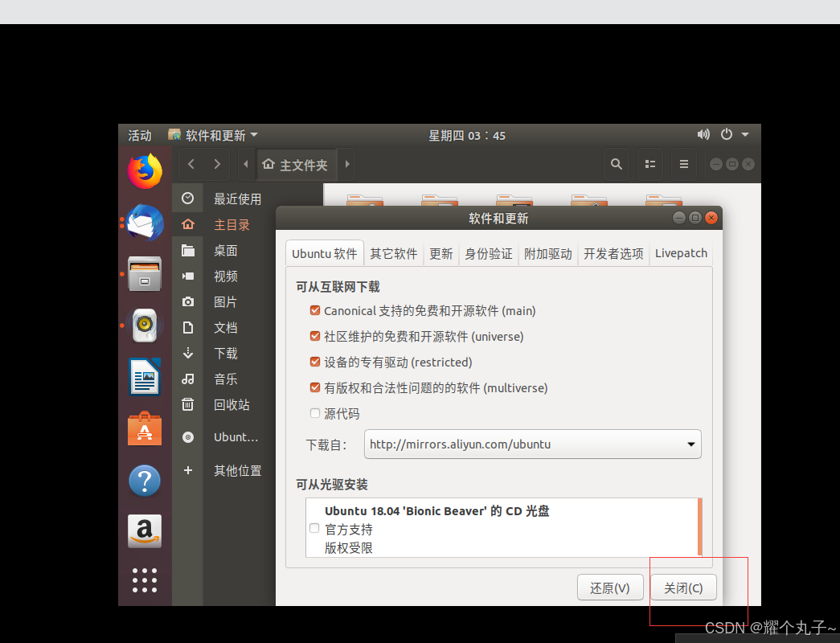Image resolution: width=840 pixels, height=643 pixels.
Task: Select 文档 in Files sidebar
Action: point(226,327)
